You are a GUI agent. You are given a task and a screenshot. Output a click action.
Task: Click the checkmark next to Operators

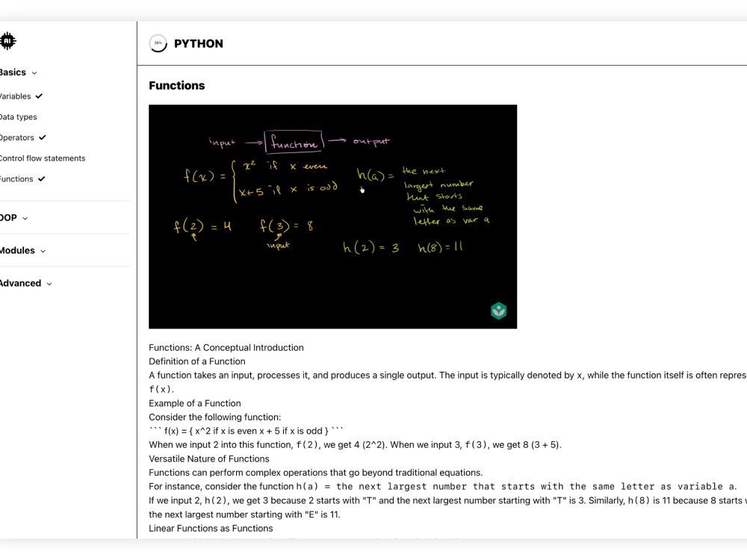coord(43,137)
